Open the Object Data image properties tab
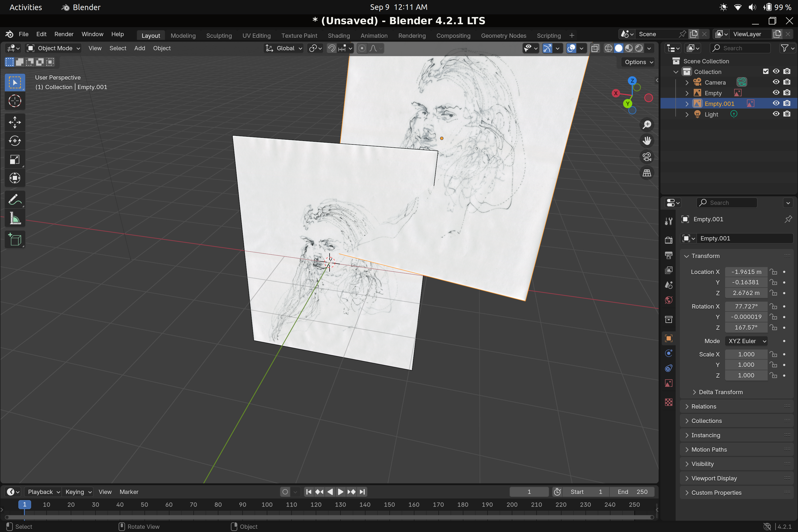The image size is (798, 532). [x=668, y=383]
